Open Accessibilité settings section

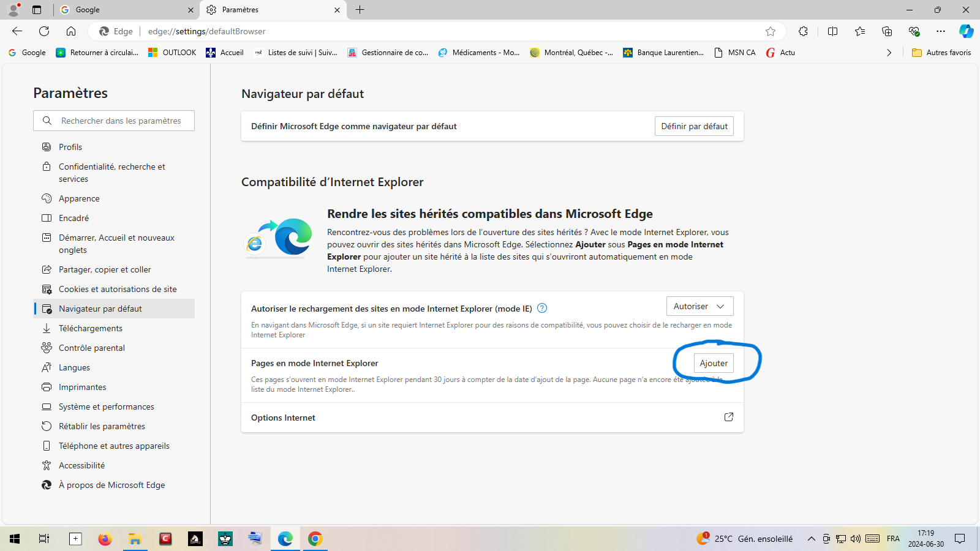(114, 465)
